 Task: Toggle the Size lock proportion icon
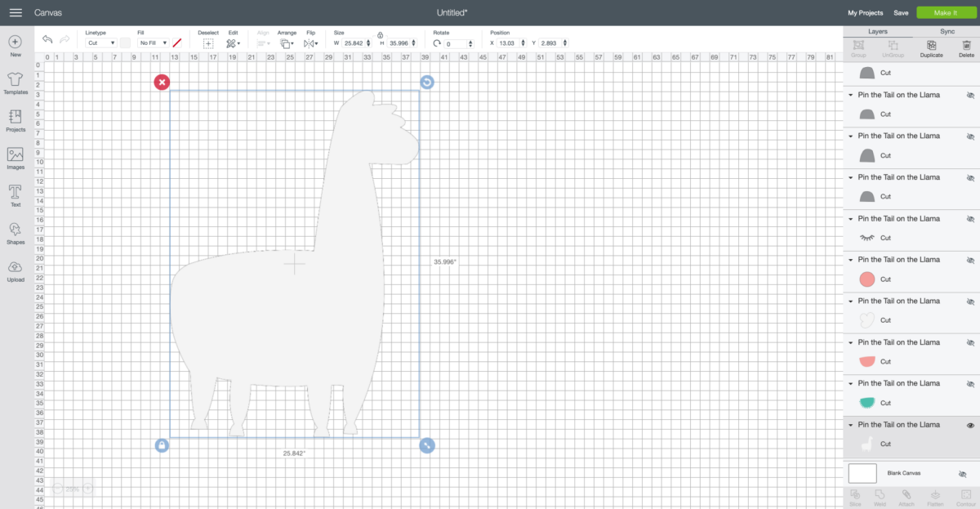(x=380, y=36)
